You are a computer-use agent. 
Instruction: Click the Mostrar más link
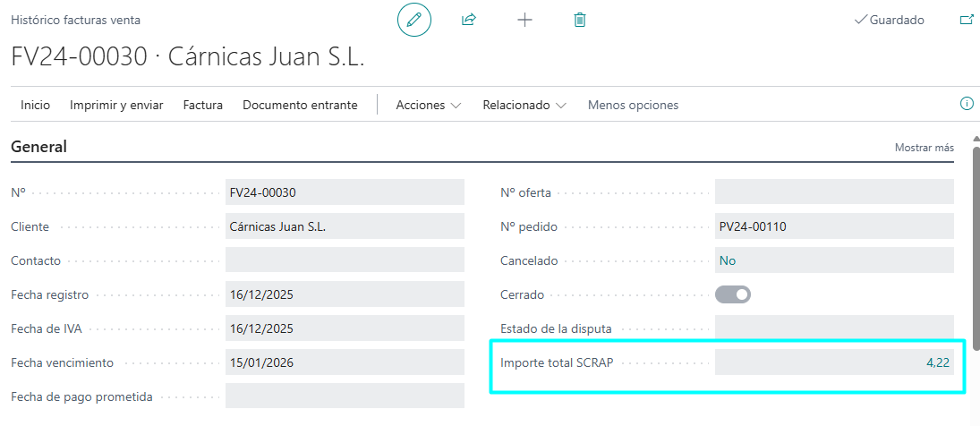[925, 148]
